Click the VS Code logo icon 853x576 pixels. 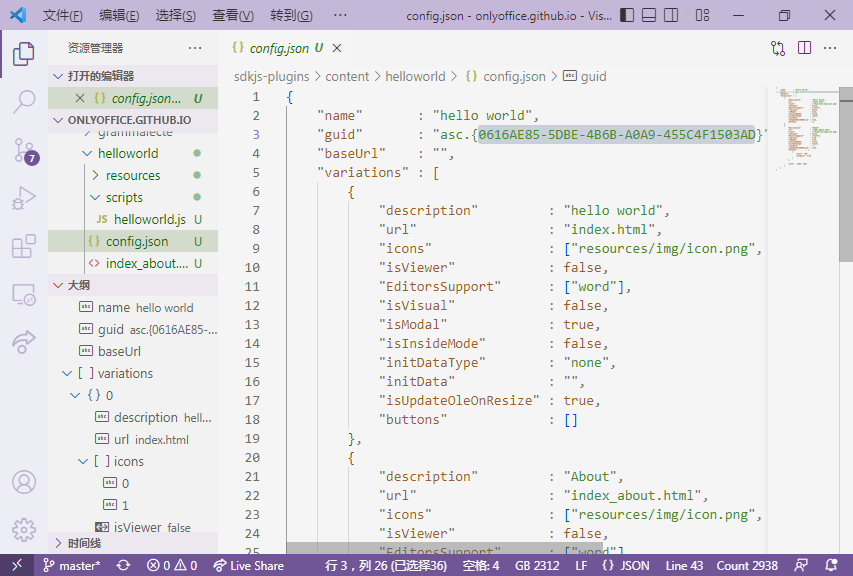(x=18, y=15)
